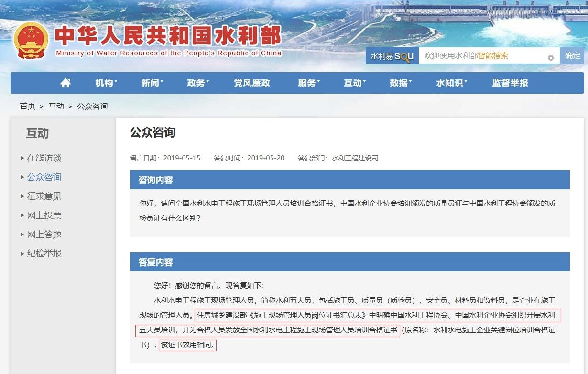Click the 确定 search button
The width and height of the screenshot is (588, 374).
(572, 55)
